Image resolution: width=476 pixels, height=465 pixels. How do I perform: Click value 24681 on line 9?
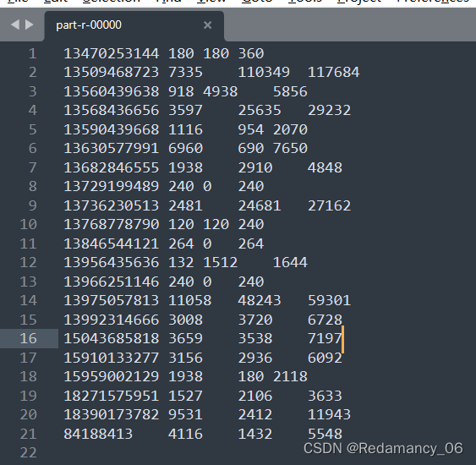click(x=260, y=205)
